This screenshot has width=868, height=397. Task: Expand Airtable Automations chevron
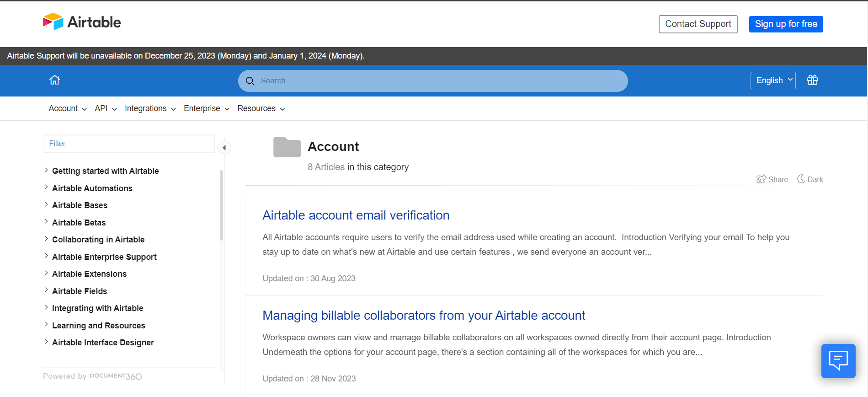tap(46, 188)
